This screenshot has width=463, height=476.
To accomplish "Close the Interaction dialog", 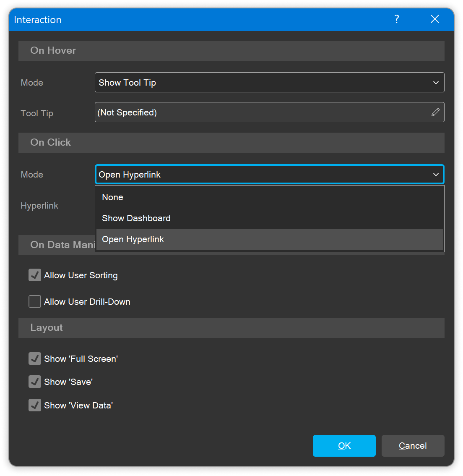I will [x=435, y=19].
